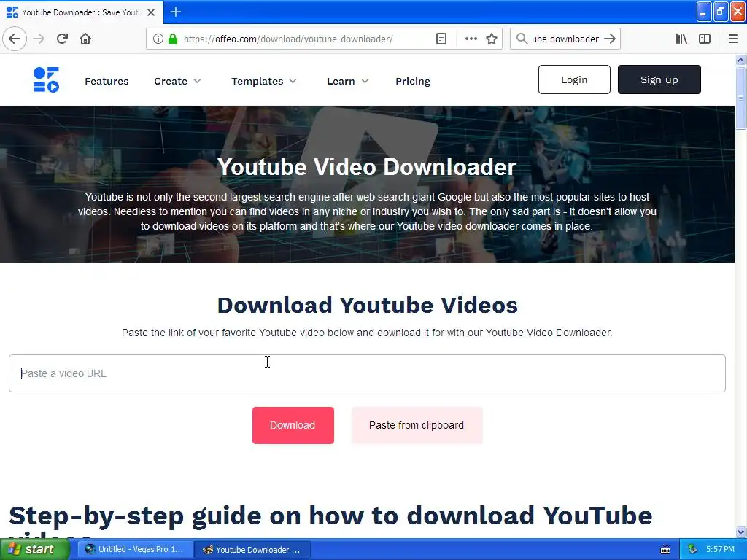747x560 pixels.
Task: Click the red Download button
Action: (x=293, y=425)
